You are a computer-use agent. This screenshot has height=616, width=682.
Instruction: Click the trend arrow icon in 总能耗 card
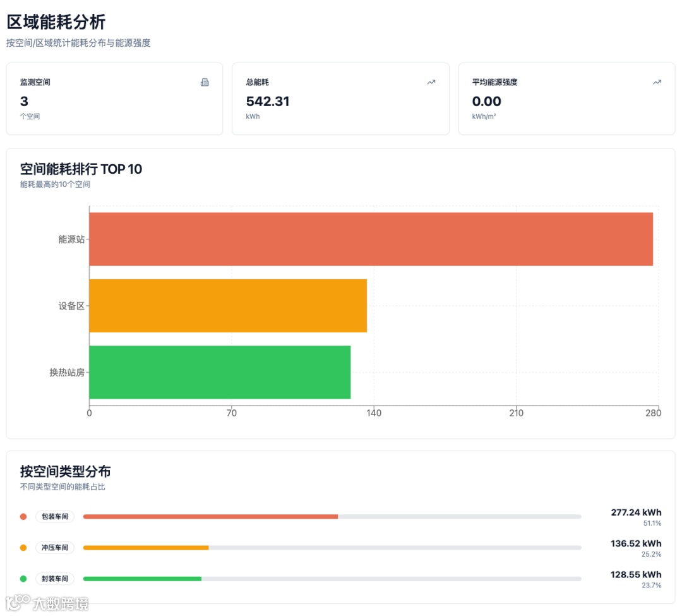(x=431, y=82)
